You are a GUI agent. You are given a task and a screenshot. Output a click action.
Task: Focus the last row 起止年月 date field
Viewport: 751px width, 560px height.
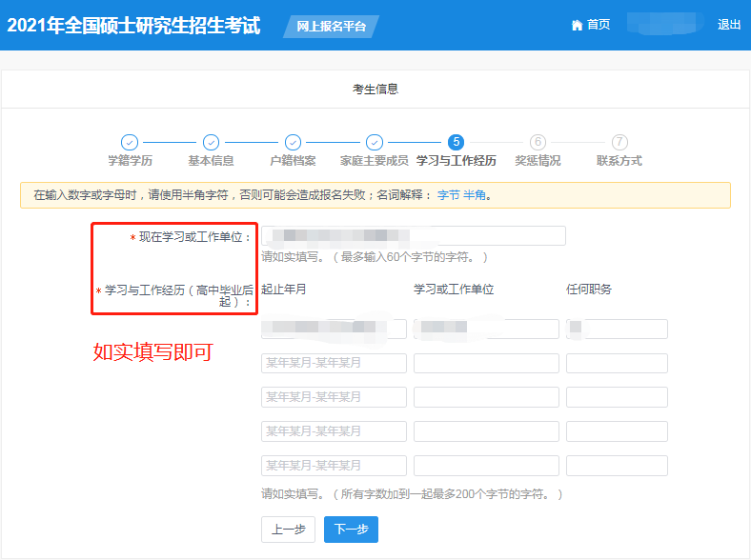click(334, 466)
